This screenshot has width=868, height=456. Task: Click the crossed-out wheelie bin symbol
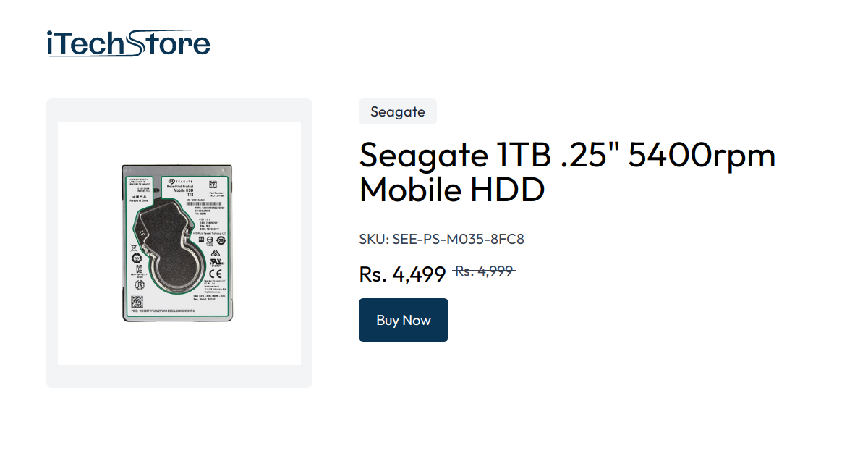pyautogui.click(x=133, y=248)
